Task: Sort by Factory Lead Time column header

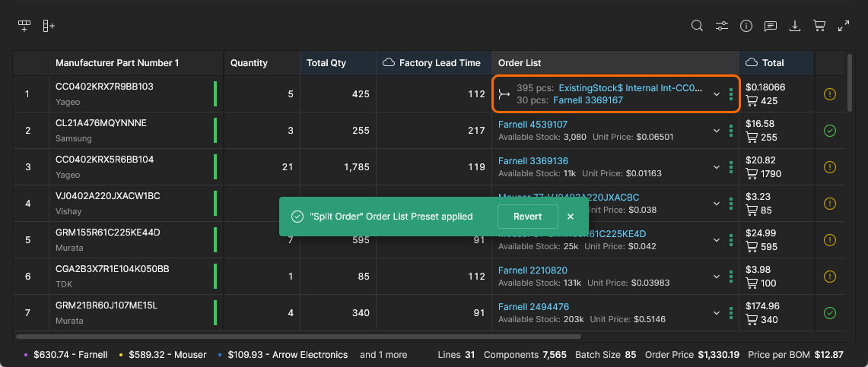Action: [x=440, y=63]
